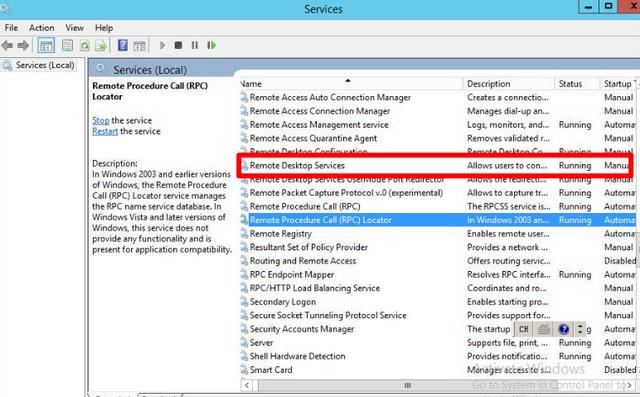Click the Stop Service square icon
640x397 pixels.
pos(178,45)
